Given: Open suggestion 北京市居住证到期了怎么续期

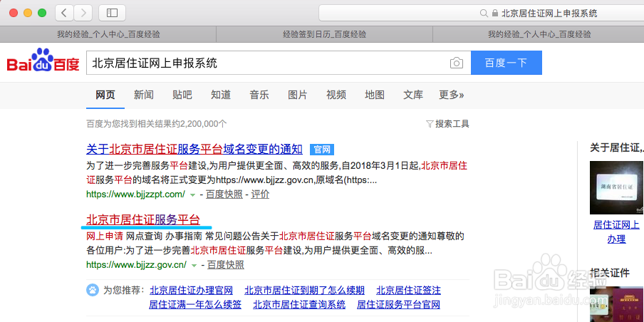Looking at the screenshot, I should click(305, 291).
